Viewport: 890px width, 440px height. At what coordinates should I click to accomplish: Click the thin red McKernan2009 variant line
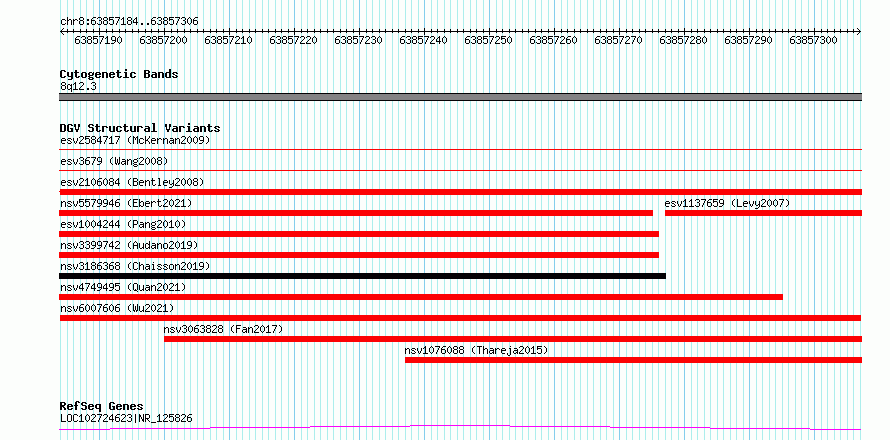pyautogui.click(x=461, y=149)
